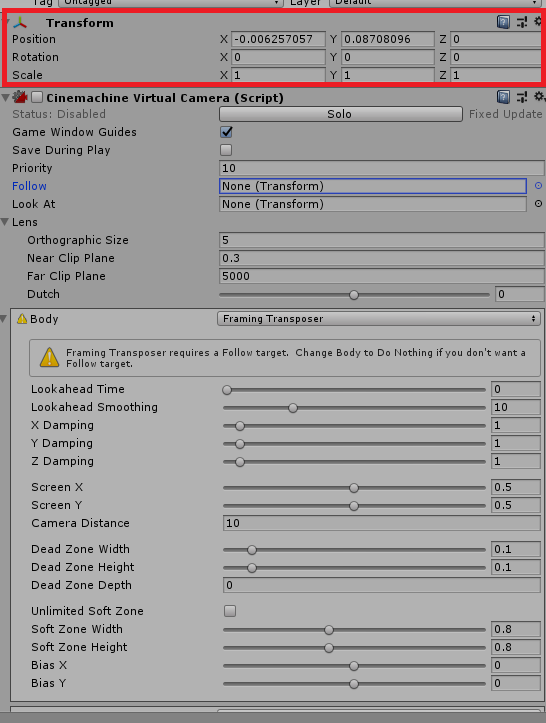The height and width of the screenshot is (723, 546).
Task: Click Position Y value field
Action: point(388,39)
